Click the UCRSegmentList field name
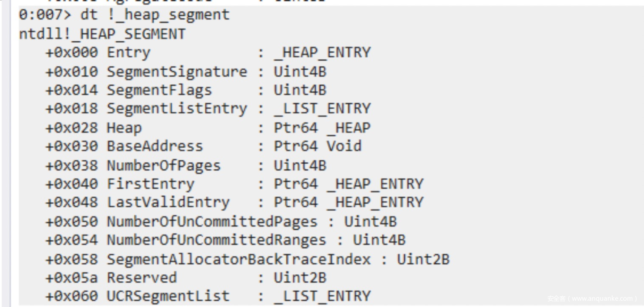 [168, 296]
